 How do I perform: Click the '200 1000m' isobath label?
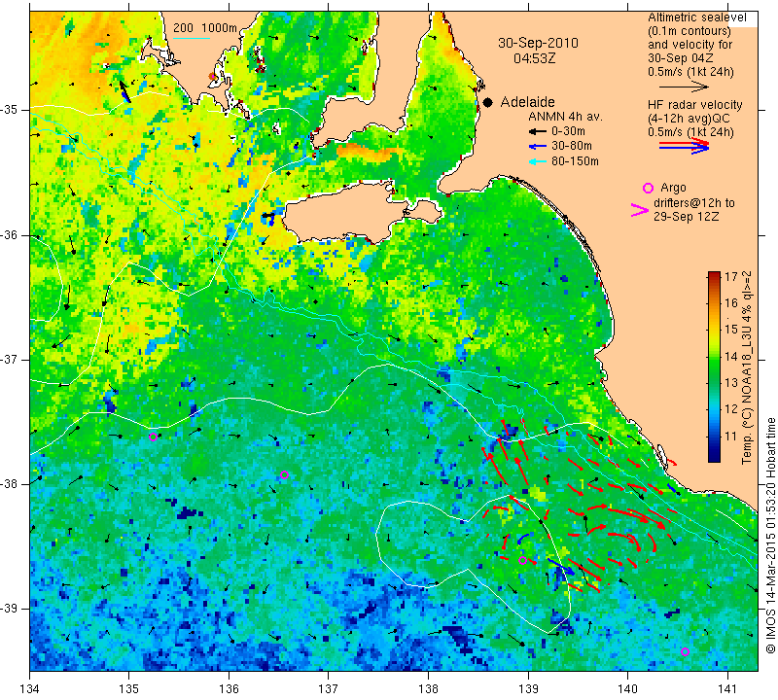(205, 28)
